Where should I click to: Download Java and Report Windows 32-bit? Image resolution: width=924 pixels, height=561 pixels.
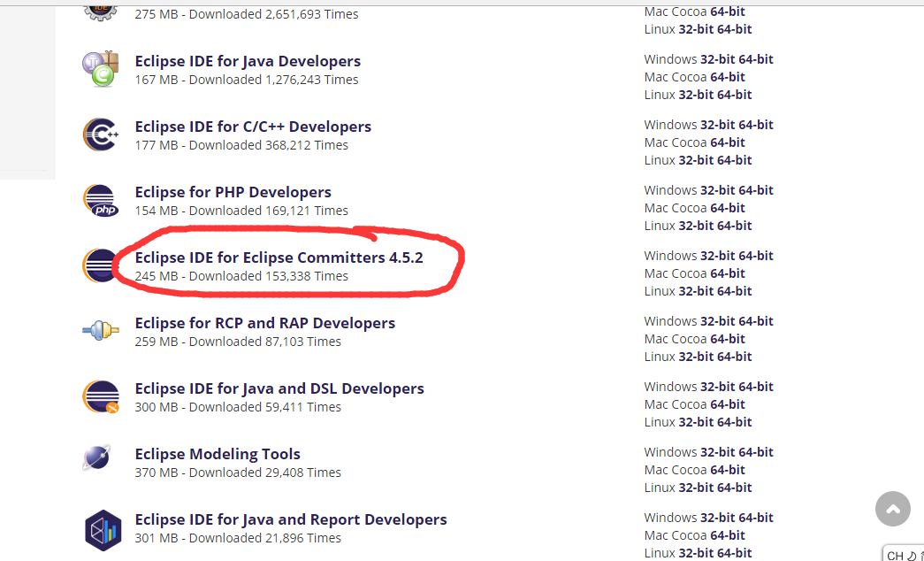717,518
